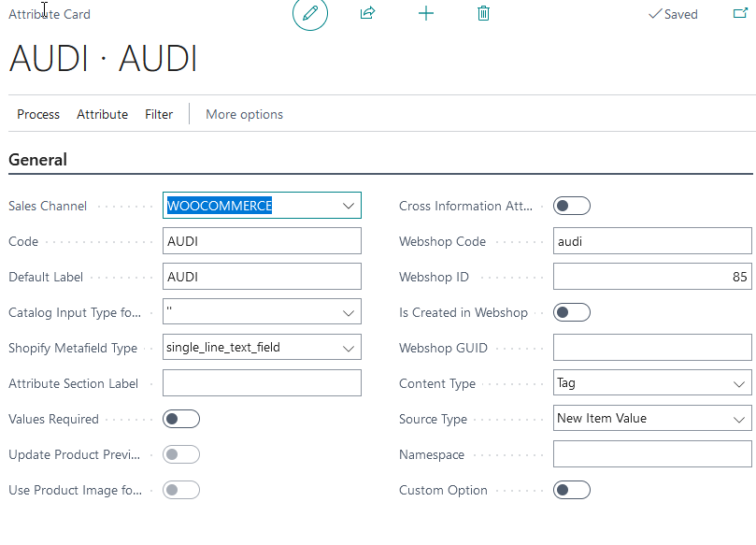Enable the Custom Option switch
Screen dimensions: 756x545
(572, 490)
